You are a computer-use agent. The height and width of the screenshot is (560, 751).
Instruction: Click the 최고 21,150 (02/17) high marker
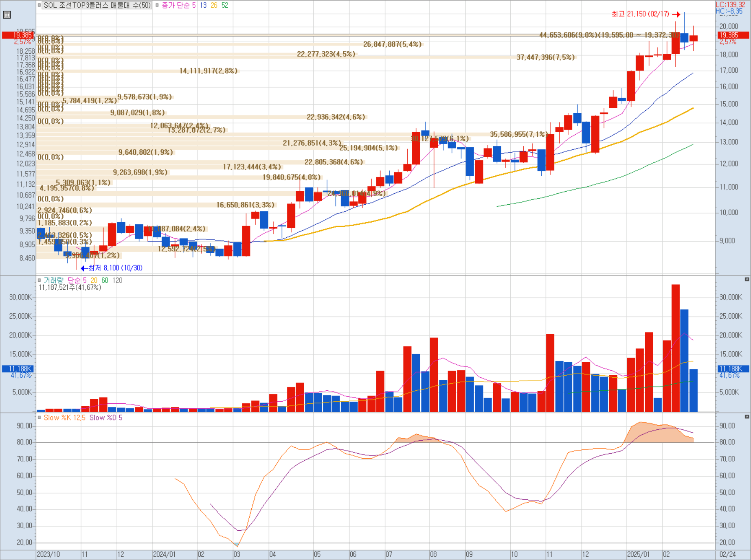point(646,14)
